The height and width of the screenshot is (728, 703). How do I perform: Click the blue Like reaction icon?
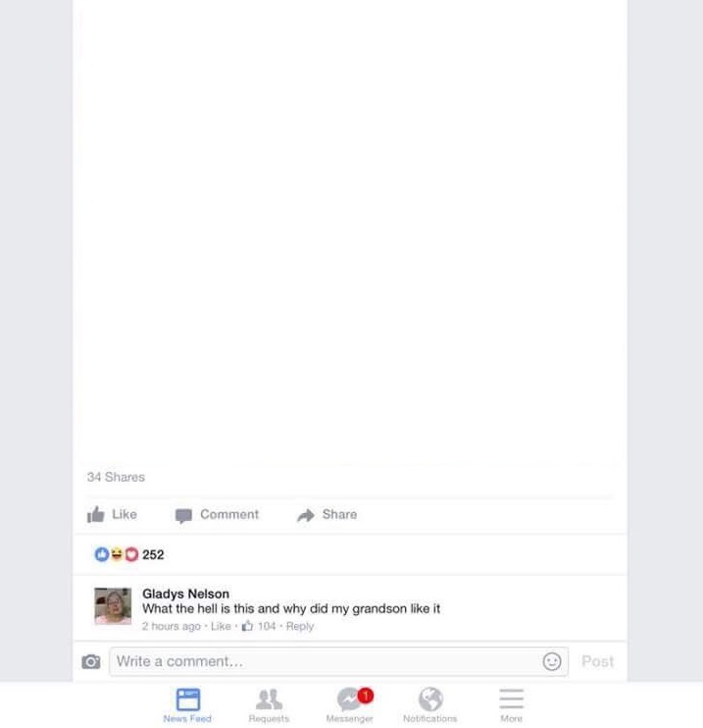click(x=102, y=554)
